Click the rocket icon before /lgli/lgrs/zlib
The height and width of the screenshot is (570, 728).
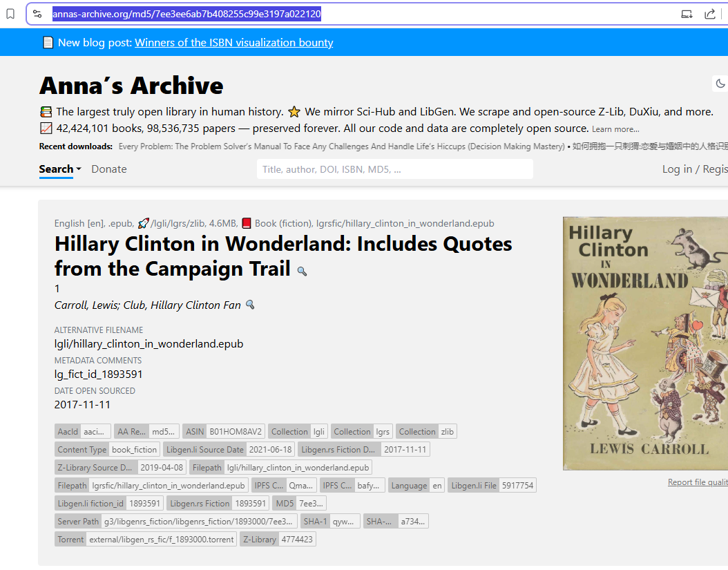pyautogui.click(x=143, y=223)
